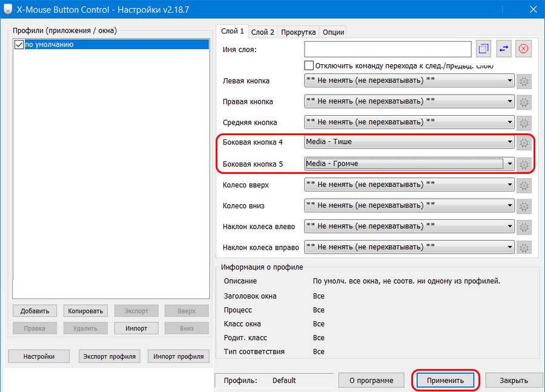This screenshot has width=545, height=392.
Task: Switch to the Опции tab
Action: click(x=334, y=32)
